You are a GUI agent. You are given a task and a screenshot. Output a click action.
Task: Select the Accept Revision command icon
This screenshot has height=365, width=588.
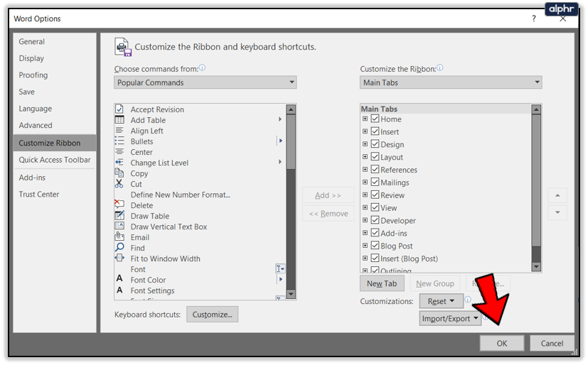(119, 109)
